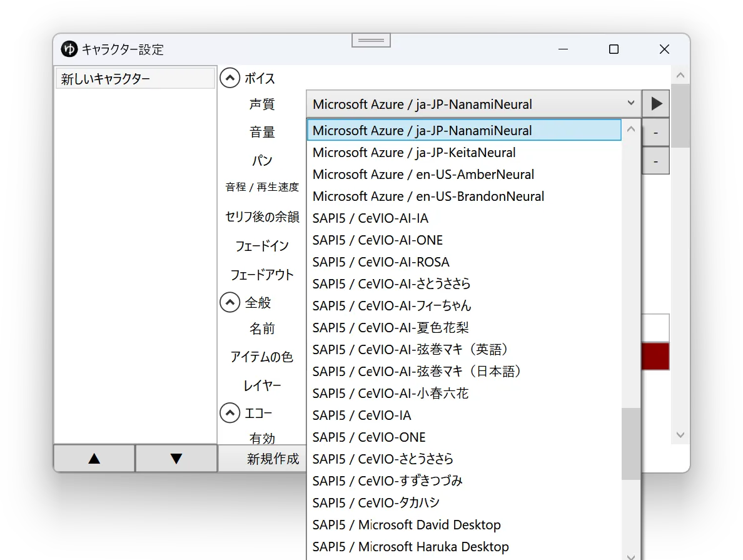Pick SAPI5 / CeVIO-すずきつづみ voice
Viewport: 743px width, 560px height.
point(464,481)
